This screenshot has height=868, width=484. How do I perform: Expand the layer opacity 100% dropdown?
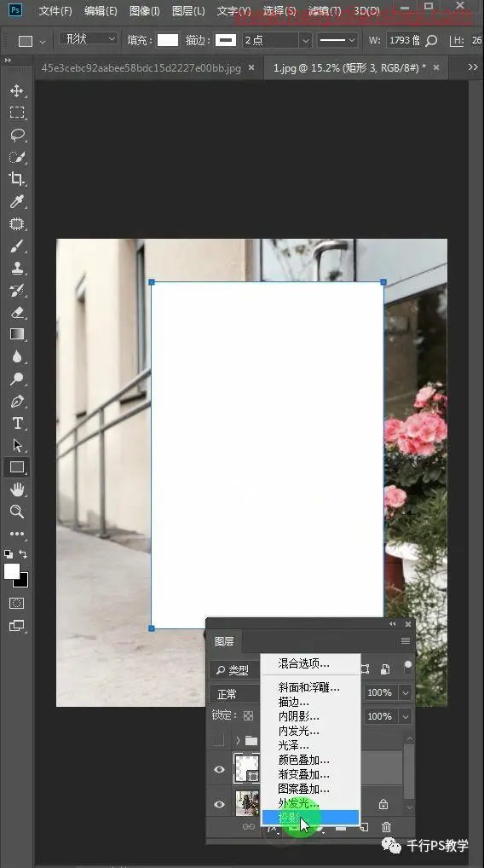tap(406, 692)
